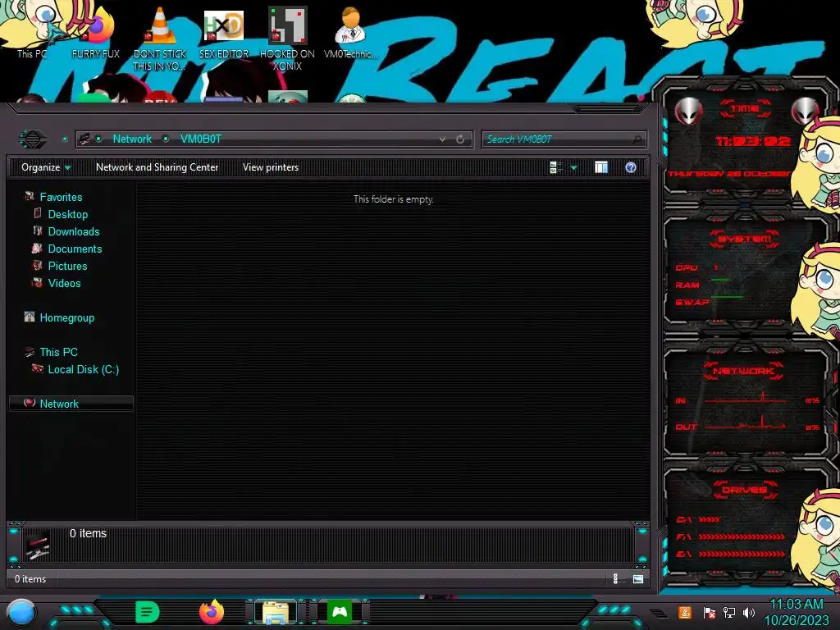The height and width of the screenshot is (630, 840).
Task: Open the VM0Technic desktop shortcut
Action: [350, 33]
